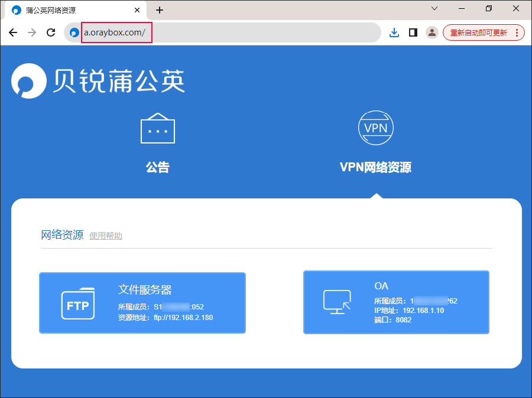Click the site icon in address bar
Image resolution: width=532 pixels, height=398 pixels.
pos(74,32)
